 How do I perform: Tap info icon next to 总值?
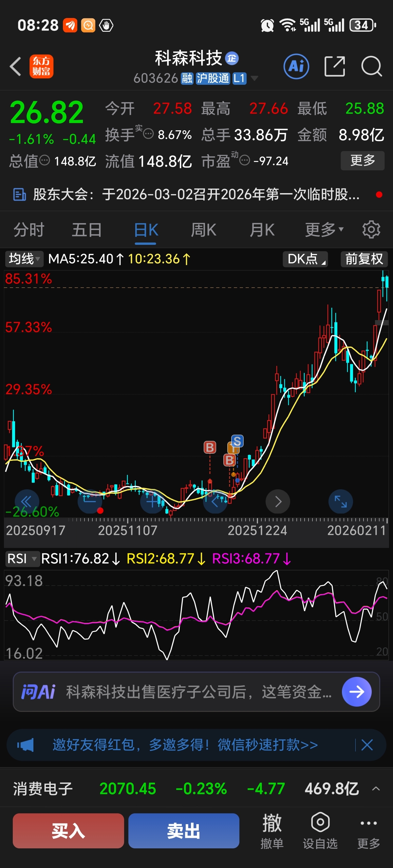click(x=45, y=160)
